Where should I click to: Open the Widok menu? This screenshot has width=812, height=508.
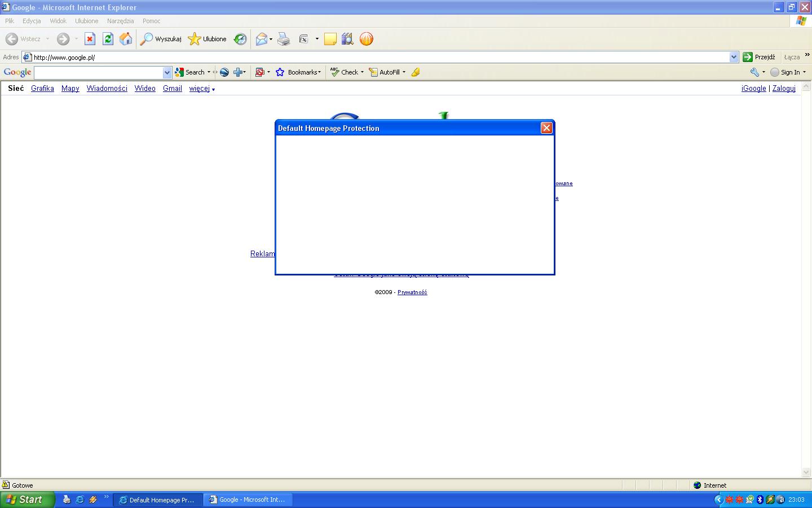pyautogui.click(x=58, y=21)
